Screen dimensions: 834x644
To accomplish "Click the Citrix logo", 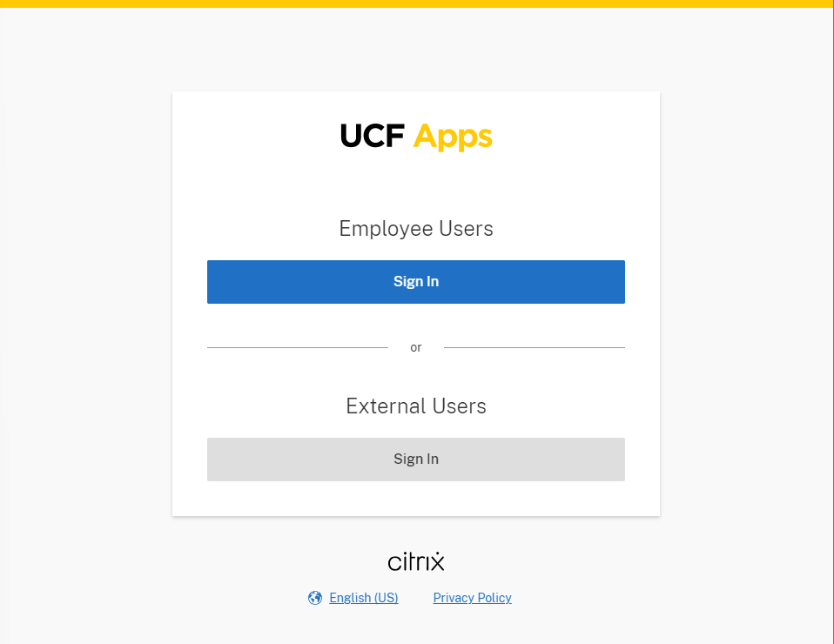I will pos(416,561).
